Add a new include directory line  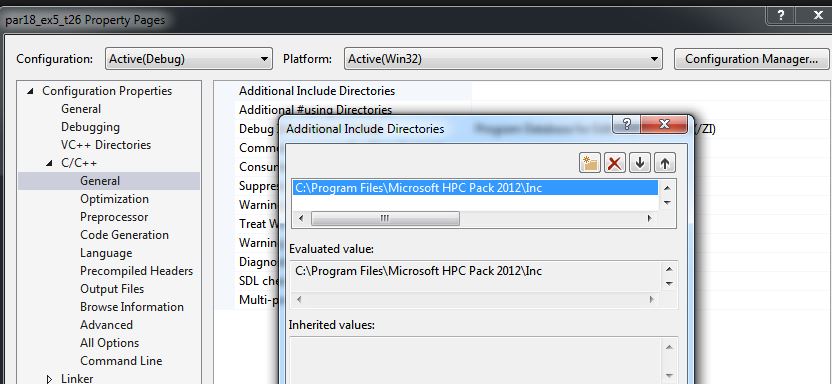tap(590, 163)
